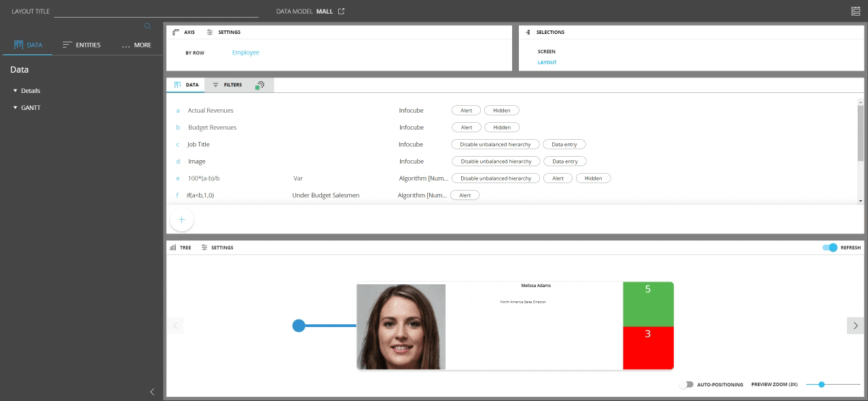Click the plus button to add data block
The height and width of the screenshot is (401, 868).
[181, 220]
